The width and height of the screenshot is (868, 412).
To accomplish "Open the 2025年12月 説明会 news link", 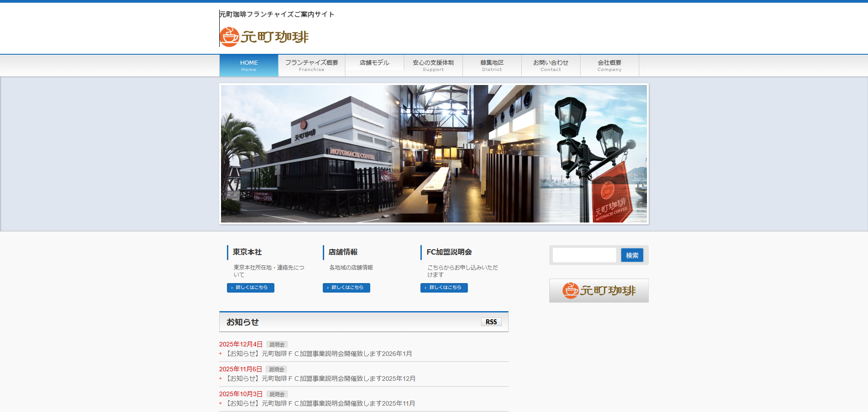I will tap(321, 379).
